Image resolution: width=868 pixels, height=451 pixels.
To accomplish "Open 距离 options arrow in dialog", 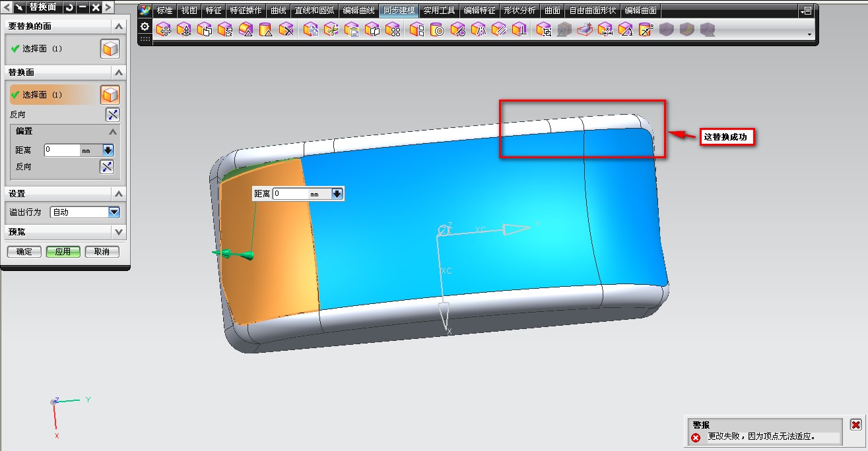I will 108,150.
